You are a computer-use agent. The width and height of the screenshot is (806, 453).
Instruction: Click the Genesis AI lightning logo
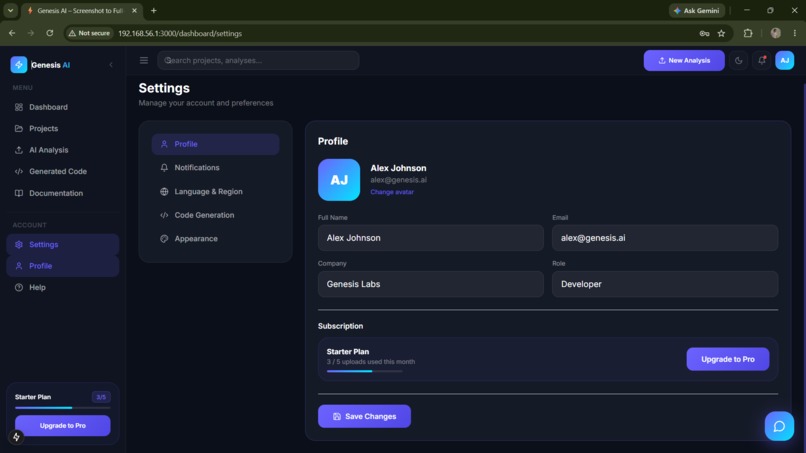(x=19, y=65)
